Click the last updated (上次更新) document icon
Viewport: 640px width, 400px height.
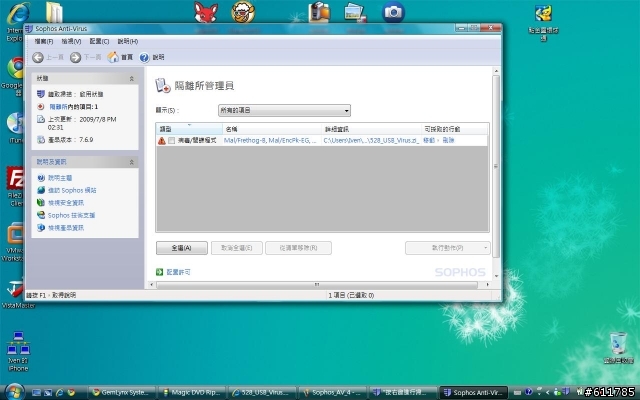coord(40,119)
